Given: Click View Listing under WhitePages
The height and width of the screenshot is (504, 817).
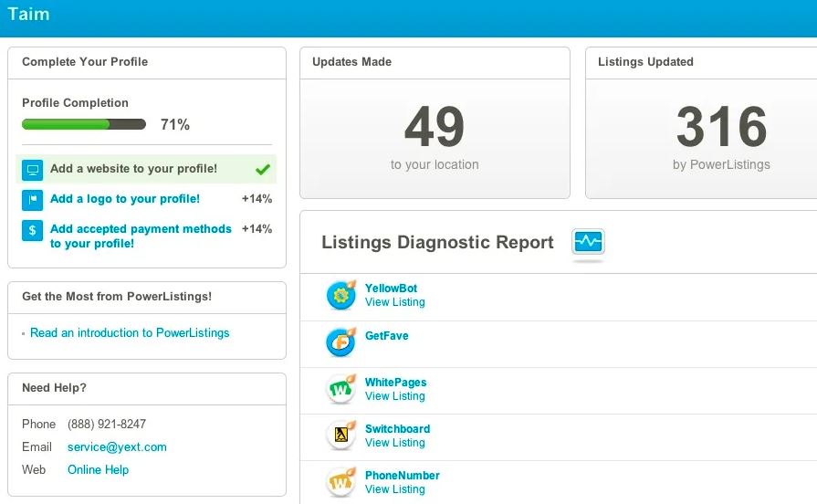Looking at the screenshot, I should 395,396.
